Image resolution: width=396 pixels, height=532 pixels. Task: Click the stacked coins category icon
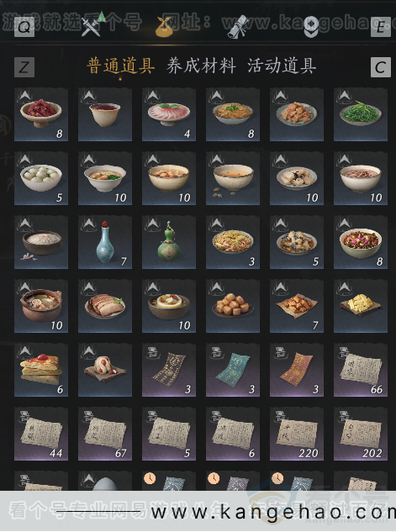tap(310, 27)
